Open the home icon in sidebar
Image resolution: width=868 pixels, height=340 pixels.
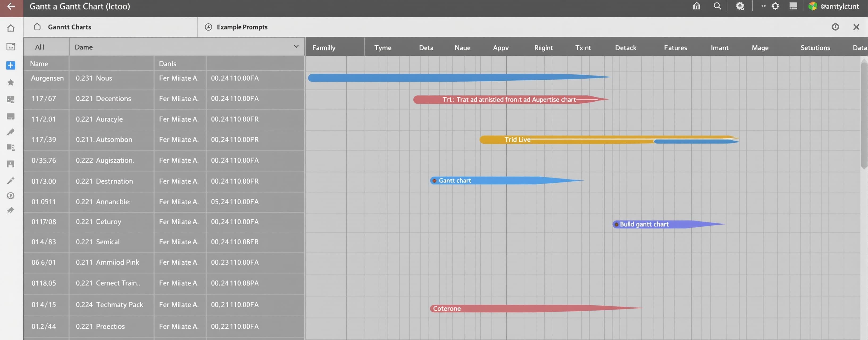pyautogui.click(x=11, y=28)
